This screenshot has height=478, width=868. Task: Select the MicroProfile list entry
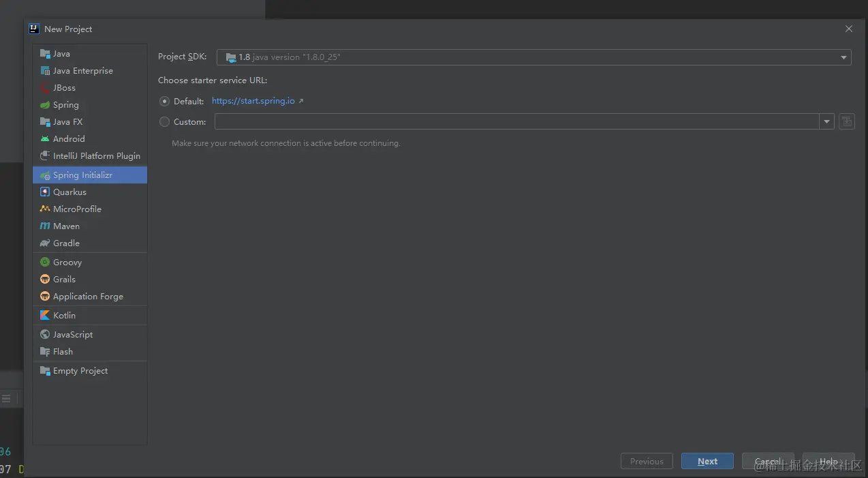tap(90, 209)
